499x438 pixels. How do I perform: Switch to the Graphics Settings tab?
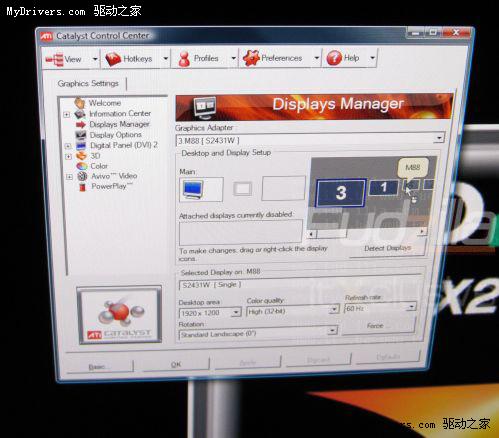[x=88, y=83]
